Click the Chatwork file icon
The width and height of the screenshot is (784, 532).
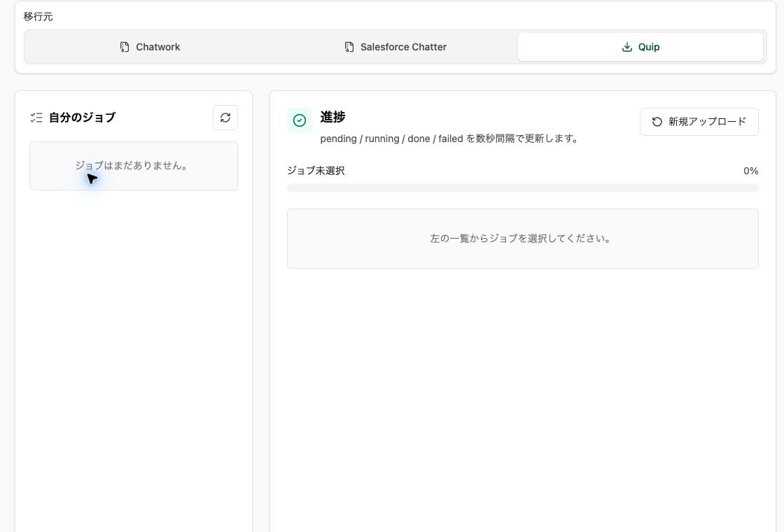tap(125, 47)
